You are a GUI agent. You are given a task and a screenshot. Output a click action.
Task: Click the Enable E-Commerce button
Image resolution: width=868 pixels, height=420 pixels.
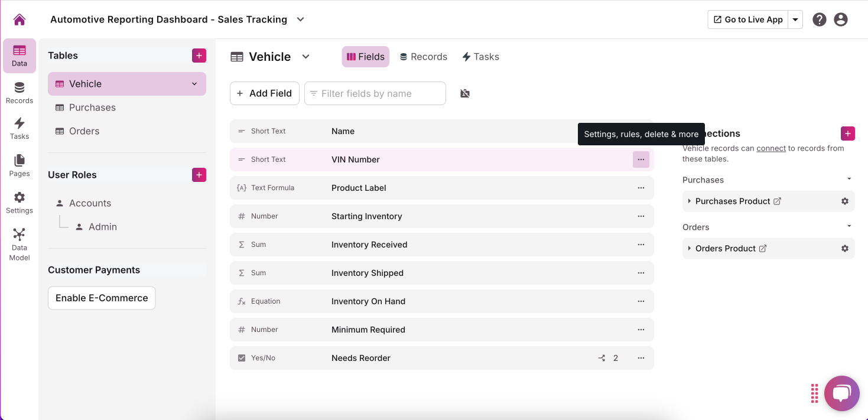[x=102, y=298]
